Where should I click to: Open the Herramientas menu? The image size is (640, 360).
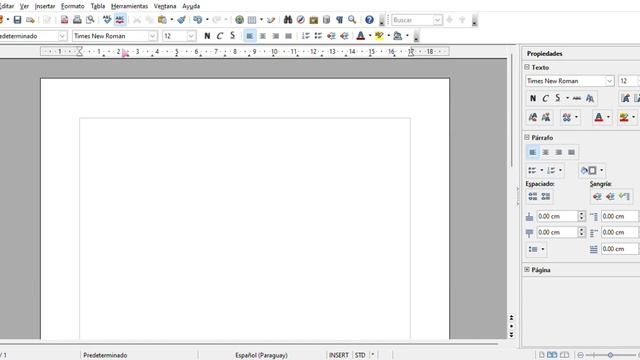[x=129, y=6]
